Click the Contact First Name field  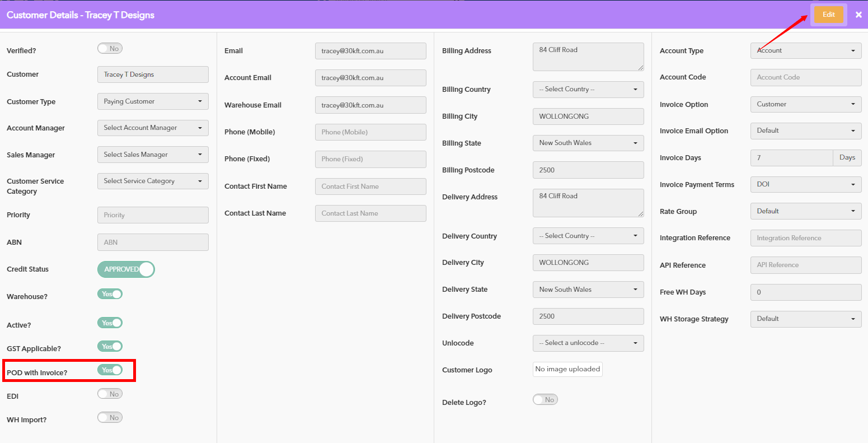(x=370, y=186)
